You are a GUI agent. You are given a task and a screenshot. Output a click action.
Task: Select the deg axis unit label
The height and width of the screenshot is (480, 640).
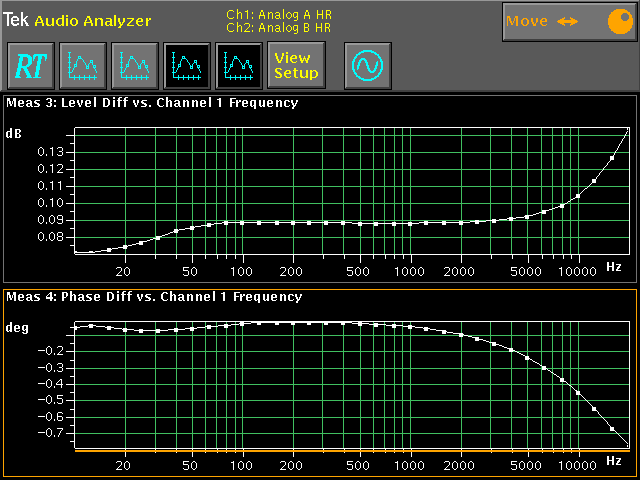point(17,327)
